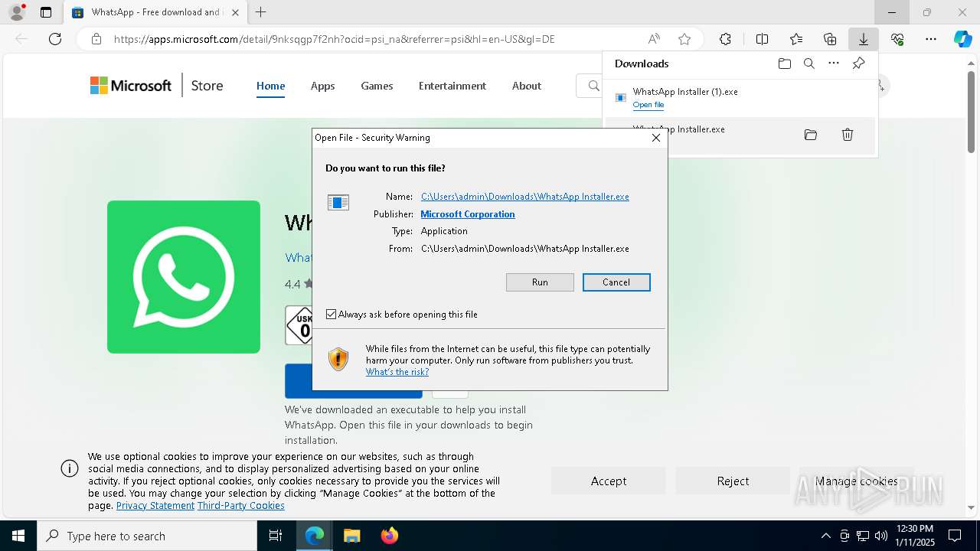Image resolution: width=980 pixels, height=551 pixels.
Task: Activate Read aloud icon
Action: (x=654, y=39)
